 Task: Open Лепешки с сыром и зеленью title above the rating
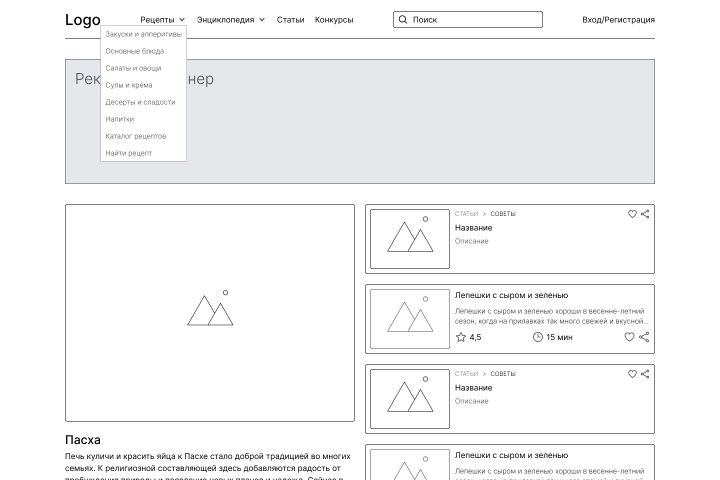(x=511, y=295)
